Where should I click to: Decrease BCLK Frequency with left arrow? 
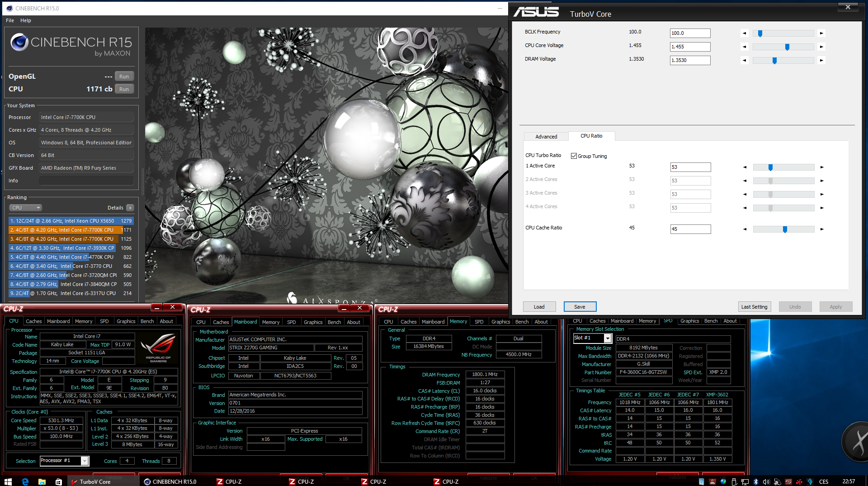click(x=745, y=33)
